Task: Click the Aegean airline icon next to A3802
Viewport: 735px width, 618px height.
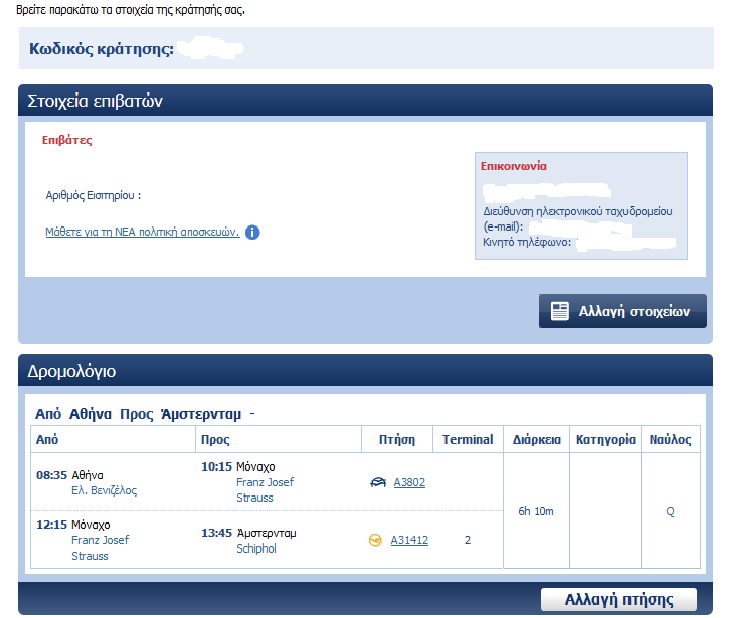Action: [x=378, y=482]
